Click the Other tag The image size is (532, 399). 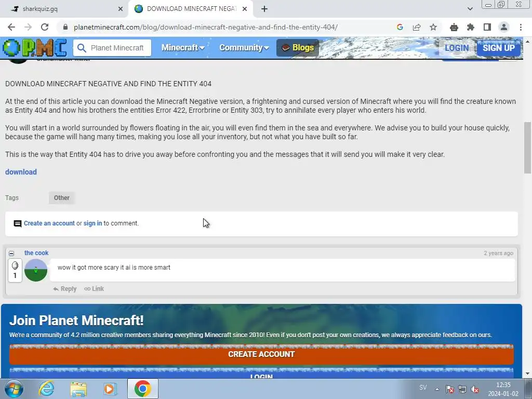pos(62,198)
